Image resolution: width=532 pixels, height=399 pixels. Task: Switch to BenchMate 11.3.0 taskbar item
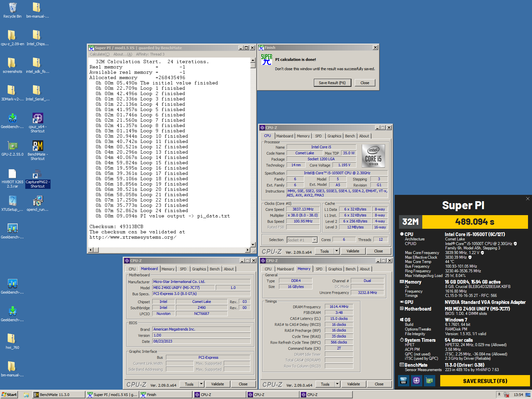click(x=59, y=395)
